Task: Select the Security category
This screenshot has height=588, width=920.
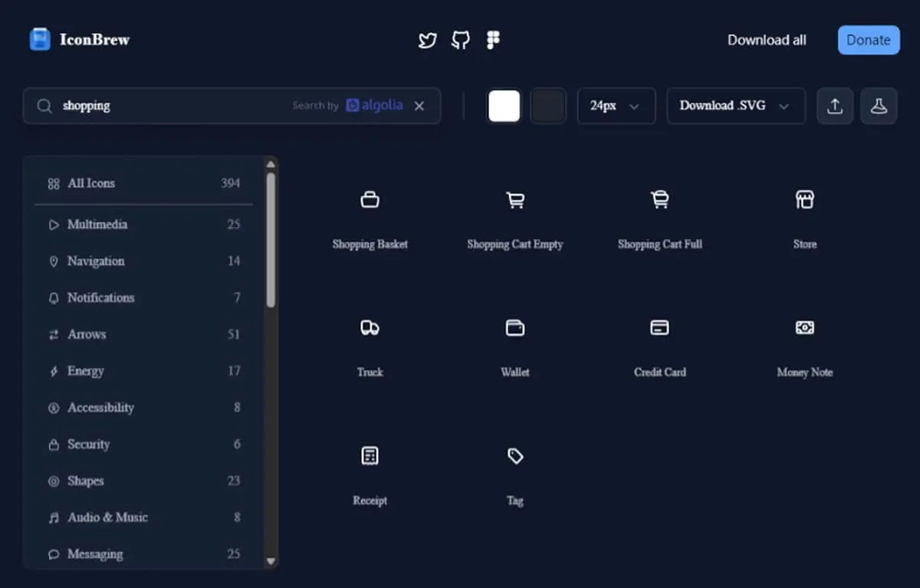Action: click(143, 445)
